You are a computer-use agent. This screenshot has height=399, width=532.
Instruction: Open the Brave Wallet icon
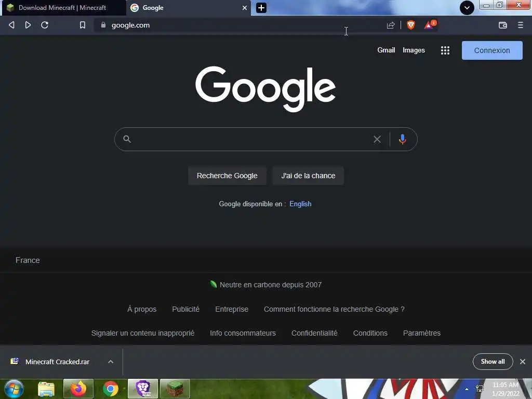[502, 25]
